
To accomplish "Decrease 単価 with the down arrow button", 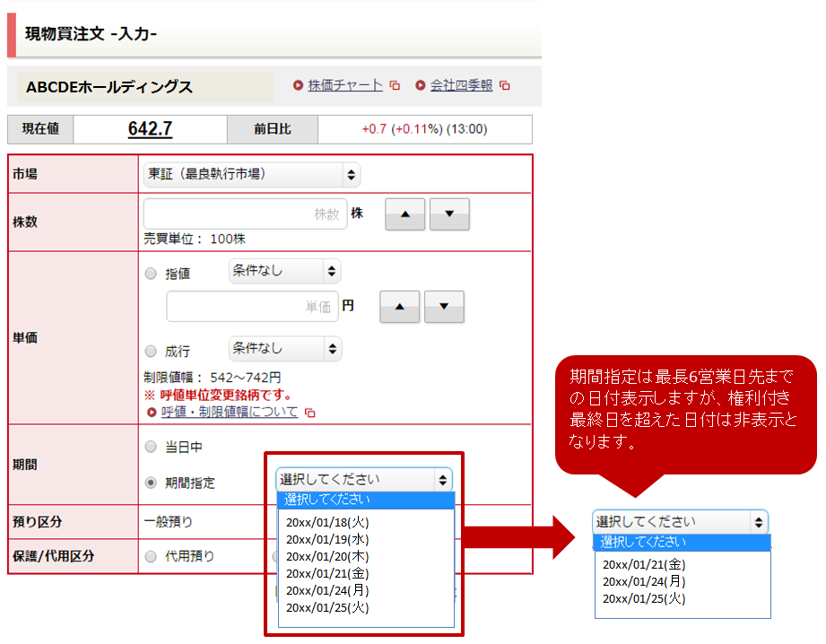I will click(x=444, y=306).
